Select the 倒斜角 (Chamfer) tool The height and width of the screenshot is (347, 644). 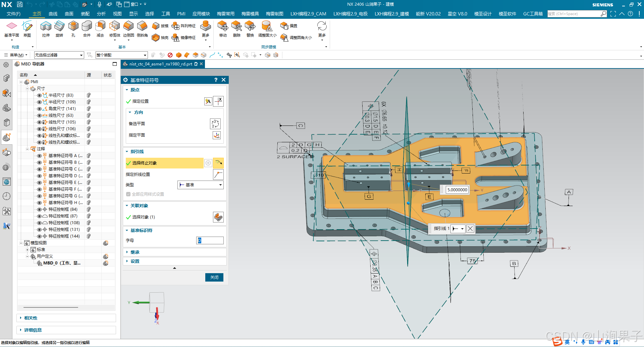(x=142, y=29)
